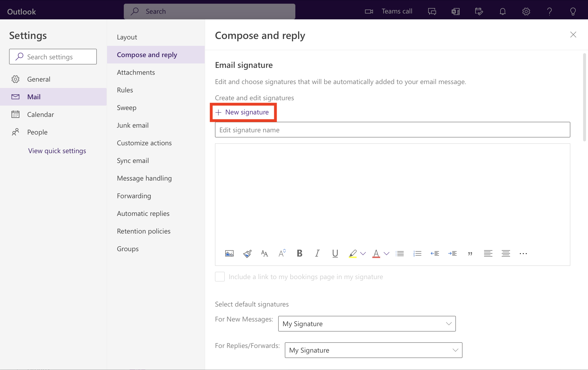Click Edit signature name input field
This screenshot has width=588, height=370.
point(392,130)
